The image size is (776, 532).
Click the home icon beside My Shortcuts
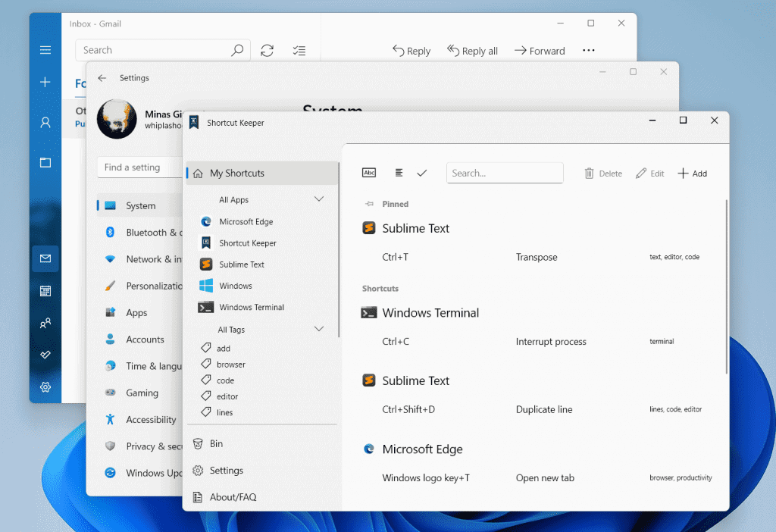[198, 174]
